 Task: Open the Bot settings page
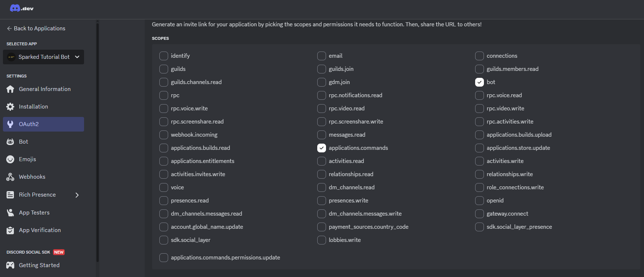click(43, 142)
